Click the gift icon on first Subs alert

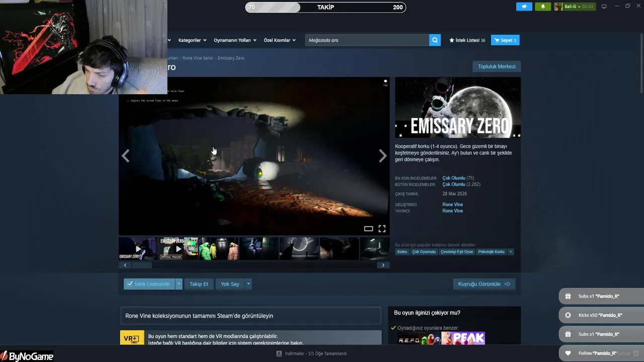coord(568,296)
